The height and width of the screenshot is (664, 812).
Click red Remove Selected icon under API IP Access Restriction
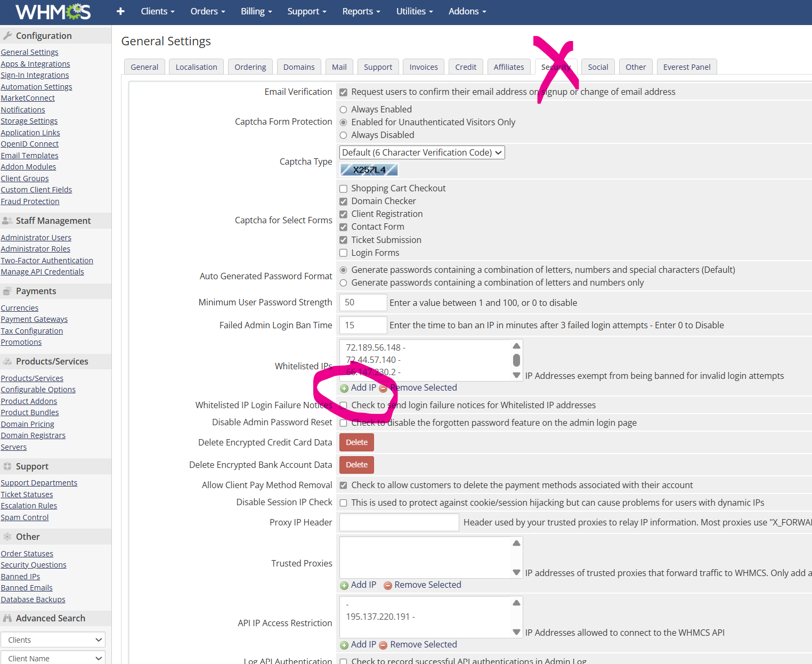[383, 645]
